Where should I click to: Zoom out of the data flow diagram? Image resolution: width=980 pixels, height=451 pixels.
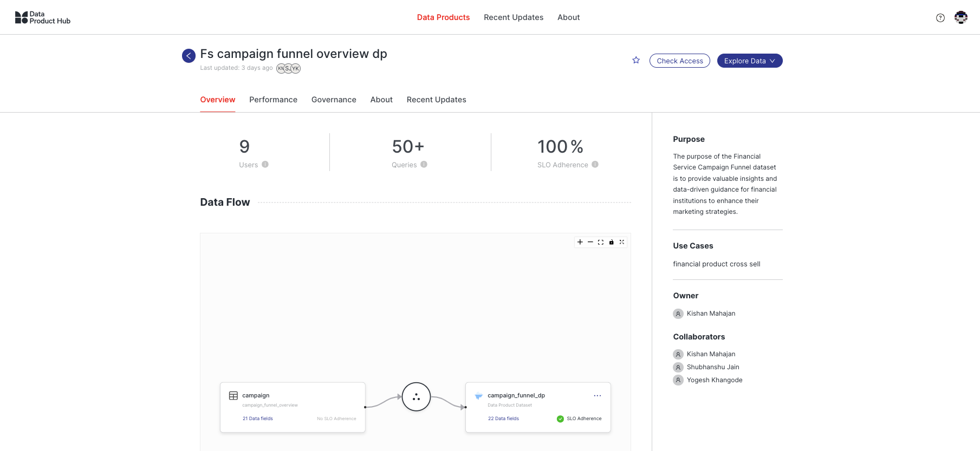(x=590, y=242)
